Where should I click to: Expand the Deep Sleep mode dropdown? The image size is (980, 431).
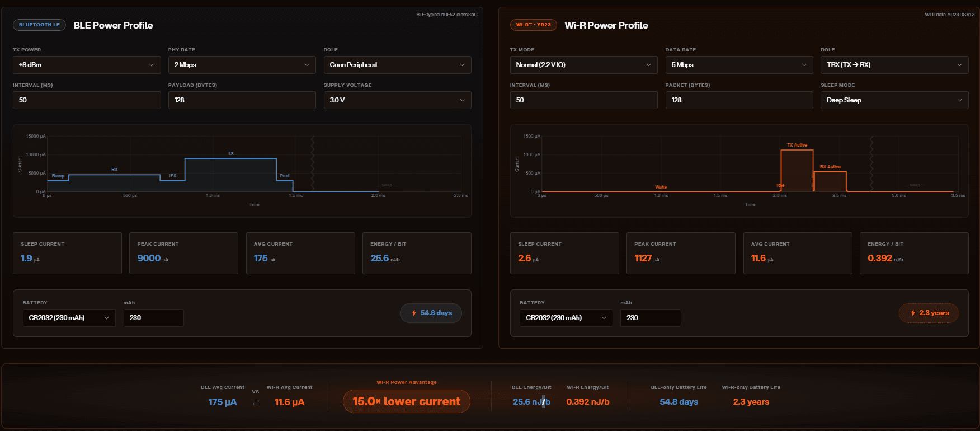(894, 100)
